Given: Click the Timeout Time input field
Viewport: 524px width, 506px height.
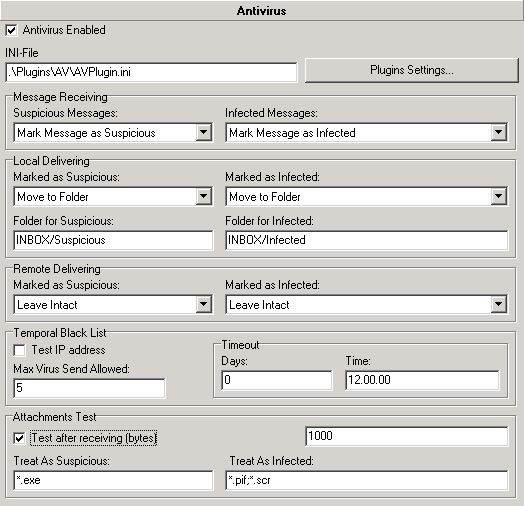Looking at the screenshot, I should pyautogui.click(x=422, y=380).
